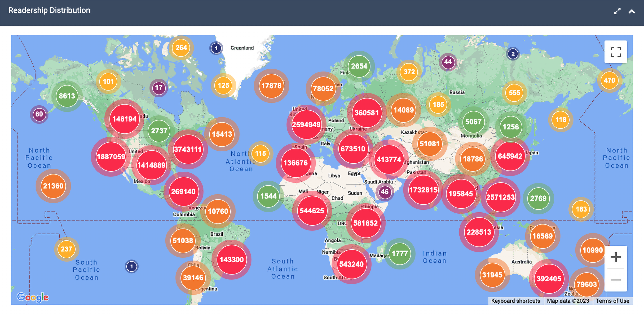
Task: Click the 1732815 cluster near Pakistan
Action: tap(423, 190)
